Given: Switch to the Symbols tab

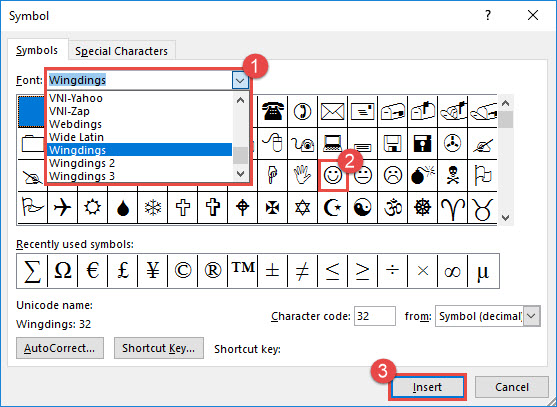Looking at the screenshot, I should [x=37, y=50].
